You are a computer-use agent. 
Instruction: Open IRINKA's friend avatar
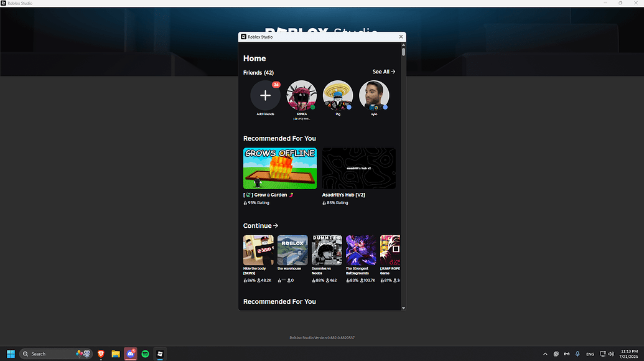pyautogui.click(x=301, y=95)
